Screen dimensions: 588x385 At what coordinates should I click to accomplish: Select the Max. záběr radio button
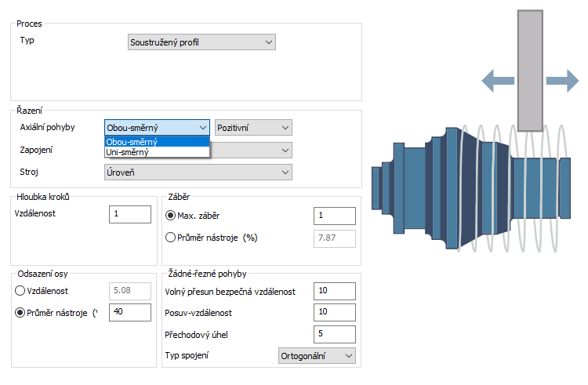tap(170, 216)
